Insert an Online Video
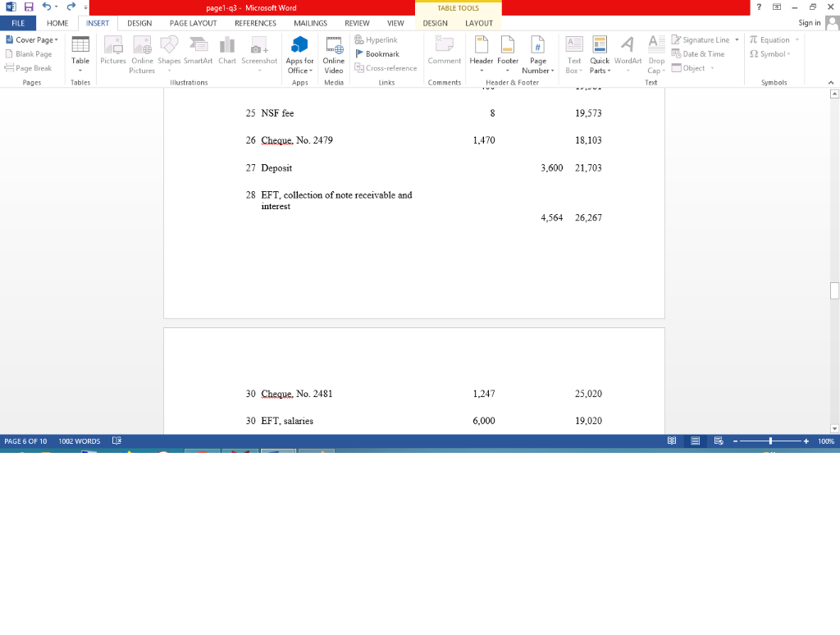Image resolution: width=840 pixels, height=635 pixels. [x=334, y=55]
